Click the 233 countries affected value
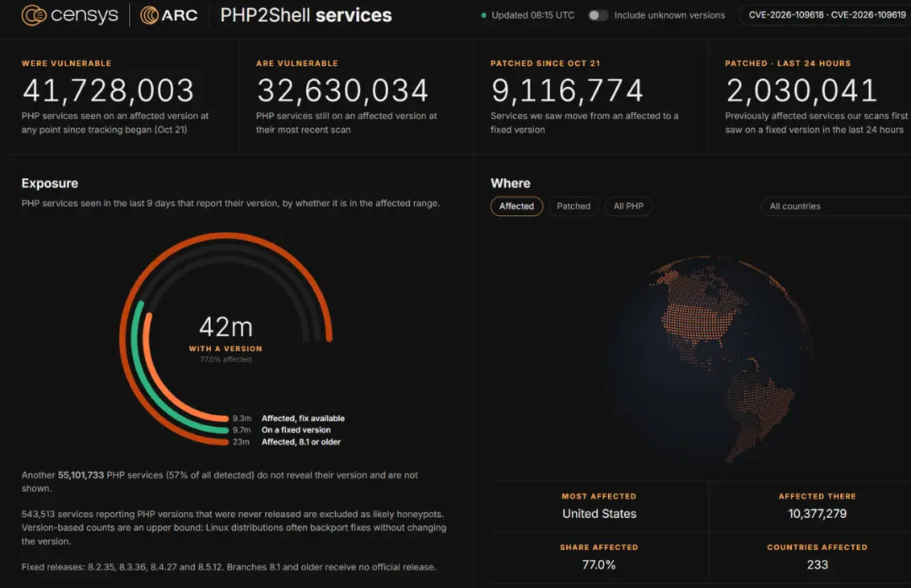 pos(817,564)
